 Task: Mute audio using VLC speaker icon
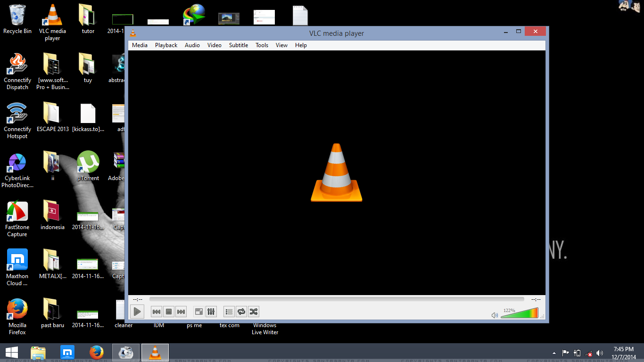click(x=495, y=315)
